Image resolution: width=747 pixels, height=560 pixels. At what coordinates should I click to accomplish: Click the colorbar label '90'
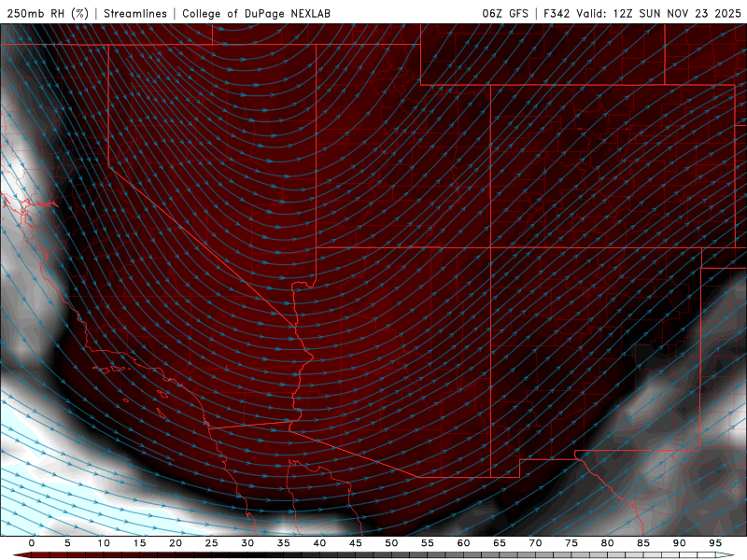[x=679, y=543]
